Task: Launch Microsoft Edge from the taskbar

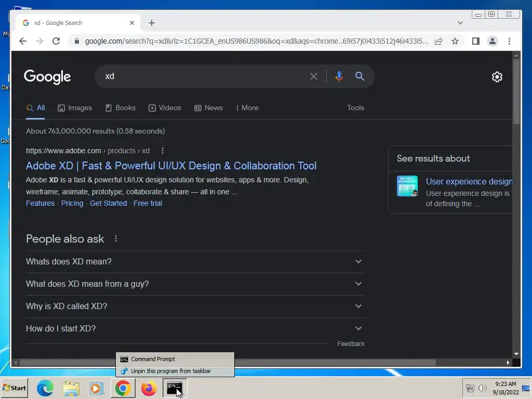Action: click(45, 388)
